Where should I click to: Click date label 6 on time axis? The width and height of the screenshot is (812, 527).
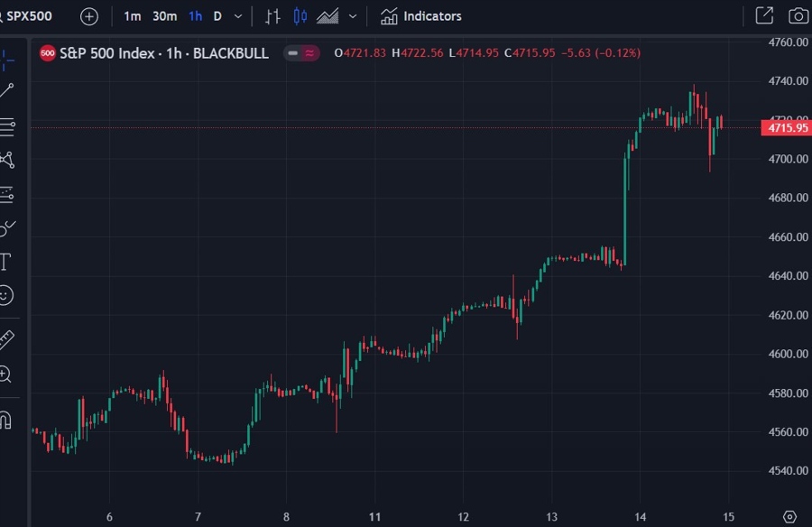click(x=109, y=517)
